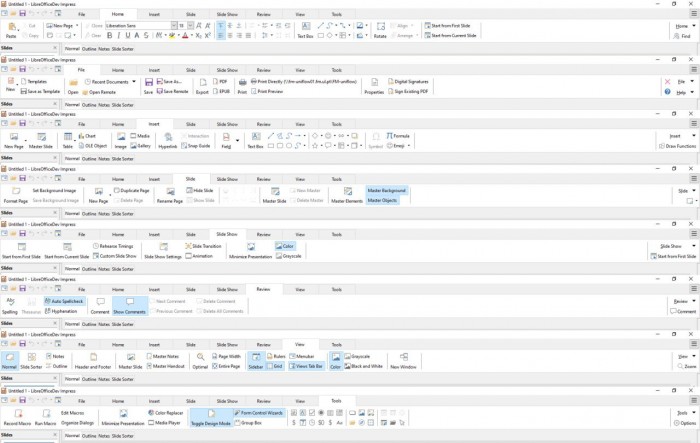Open the Help dropdown in File ribbon window
The width and height of the screenshot is (700, 443).
pos(692,92)
